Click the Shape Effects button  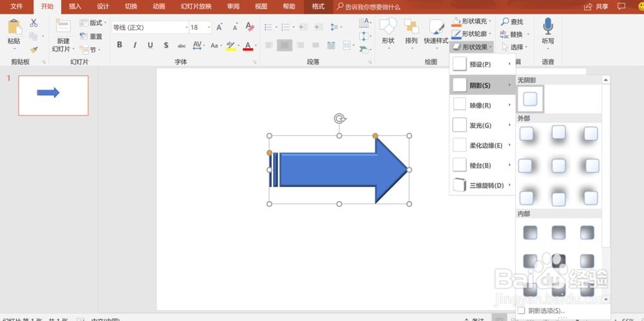click(471, 47)
